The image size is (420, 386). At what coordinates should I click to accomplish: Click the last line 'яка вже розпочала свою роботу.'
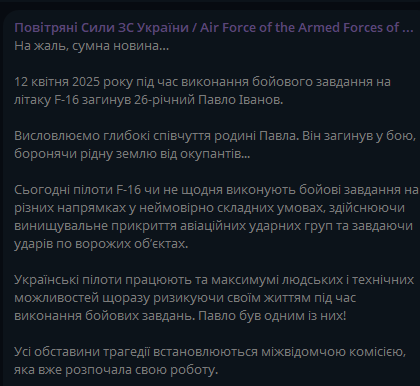point(116,370)
